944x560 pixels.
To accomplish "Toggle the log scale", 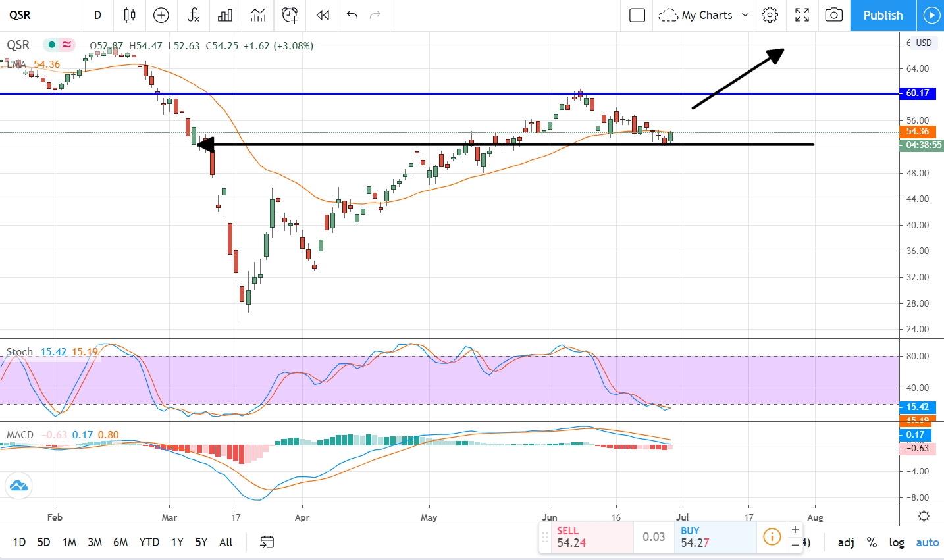I will point(897,542).
